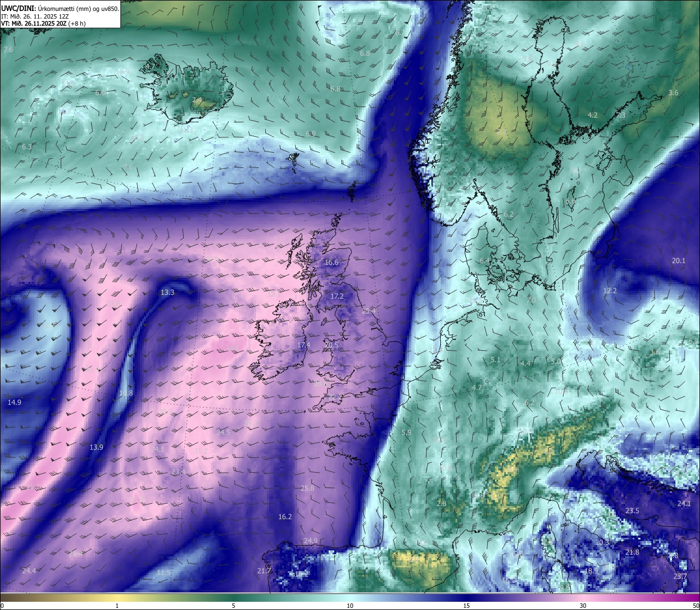Click the 5.0 value label

556,361
